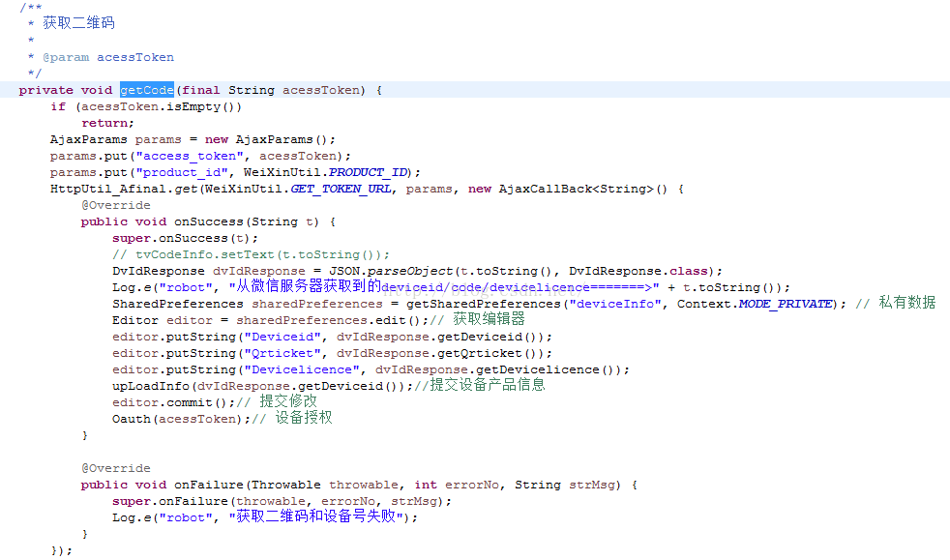Click the getSharedPreferences method call
Image resolution: width=950 pixels, height=560 pixels.
[x=484, y=304]
